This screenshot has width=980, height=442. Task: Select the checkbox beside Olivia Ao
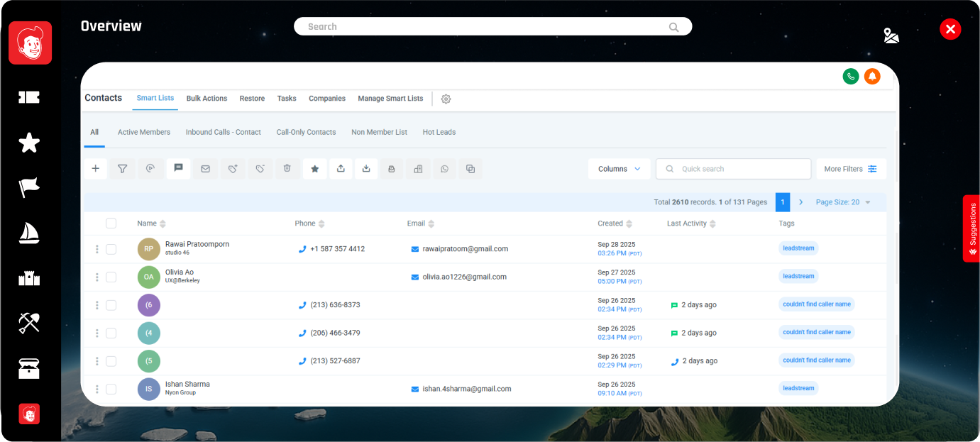tap(111, 277)
